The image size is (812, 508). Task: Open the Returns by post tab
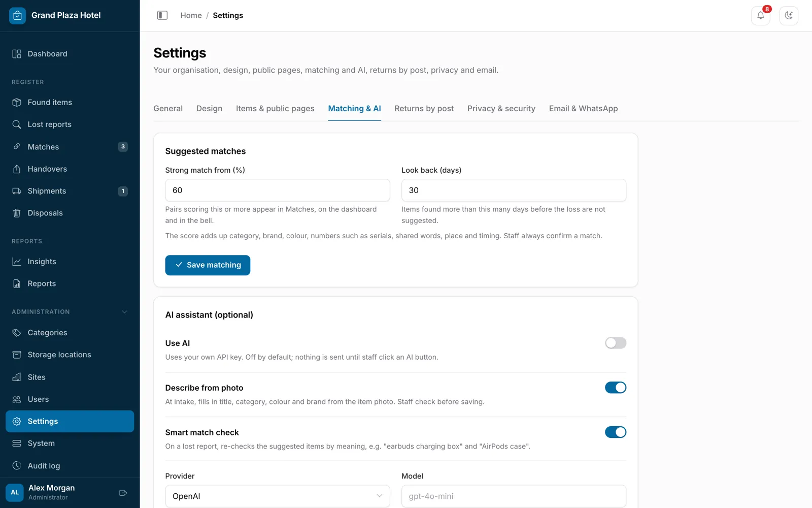click(x=424, y=109)
